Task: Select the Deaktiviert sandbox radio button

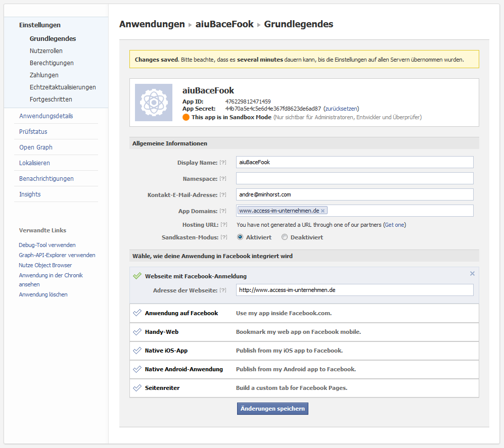Action: click(285, 237)
